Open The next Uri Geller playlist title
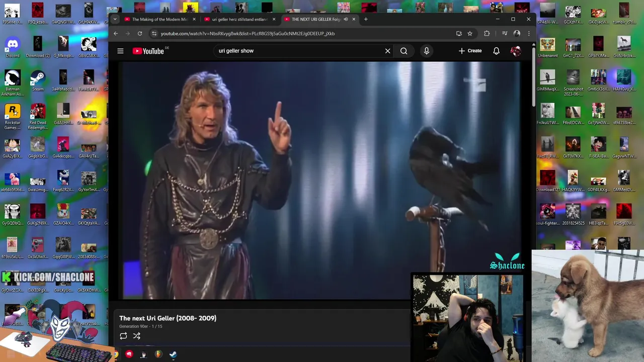Screen dimensions: 644x362 click(168, 318)
